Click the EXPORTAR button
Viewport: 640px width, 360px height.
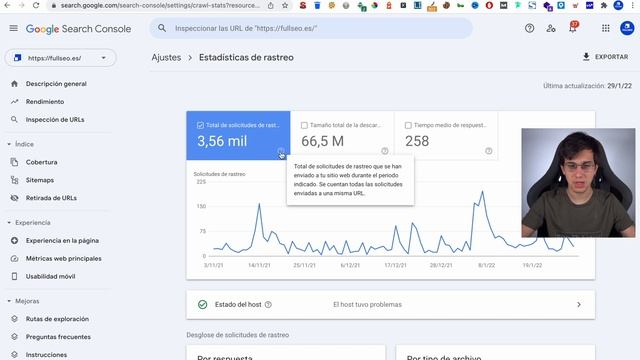[x=605, y=57]
